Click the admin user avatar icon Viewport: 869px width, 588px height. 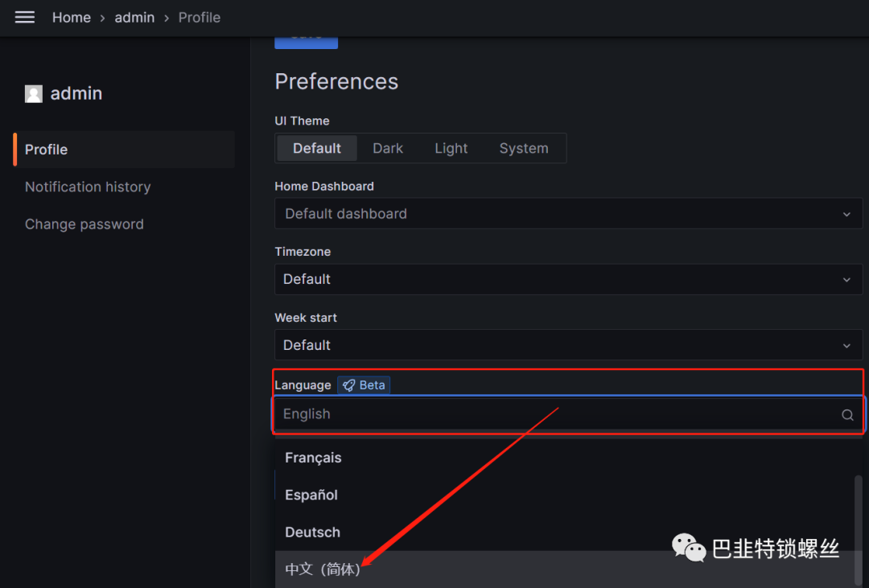34,94
